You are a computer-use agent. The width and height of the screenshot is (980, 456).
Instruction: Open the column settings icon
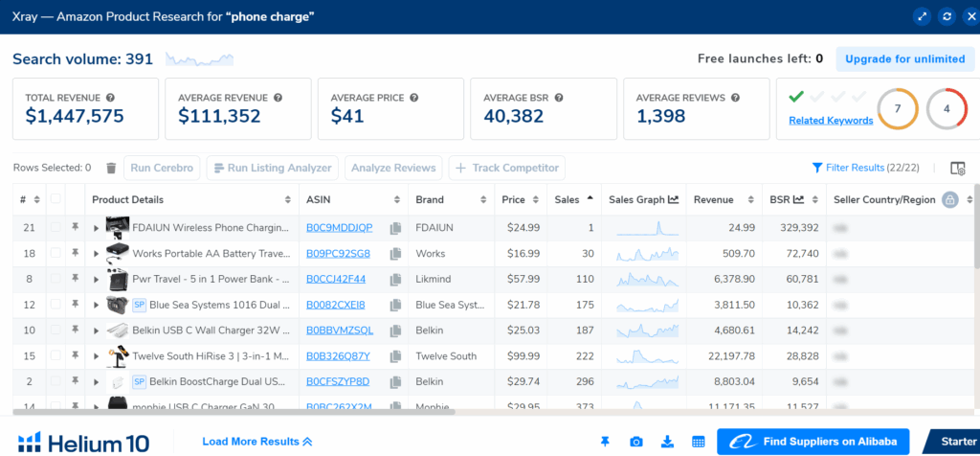(957, 168)
